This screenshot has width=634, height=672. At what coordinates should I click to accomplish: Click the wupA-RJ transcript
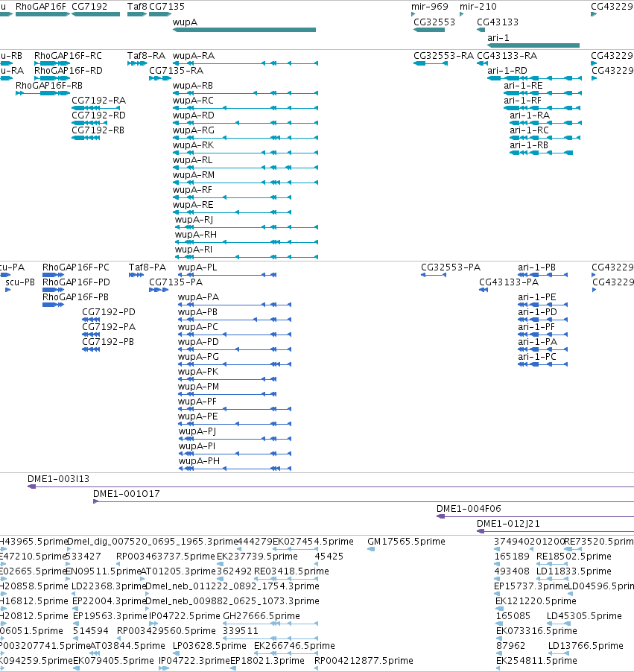247,227
